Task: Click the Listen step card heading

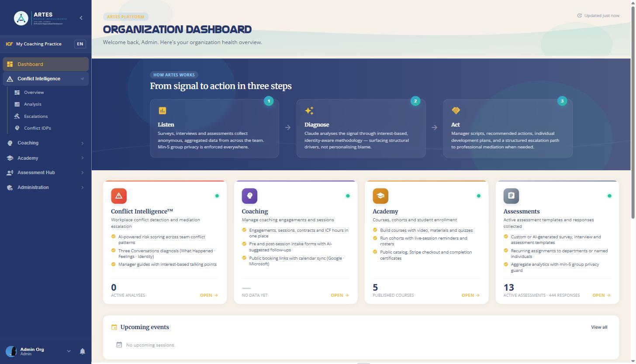Action: (166, 125)
